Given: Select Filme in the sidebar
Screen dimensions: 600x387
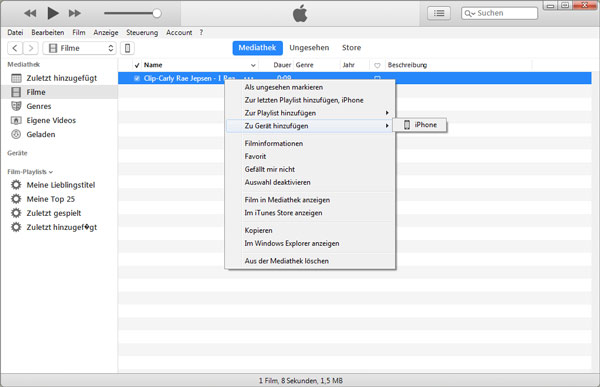Looking at the screenshot, I should point(59,92).
